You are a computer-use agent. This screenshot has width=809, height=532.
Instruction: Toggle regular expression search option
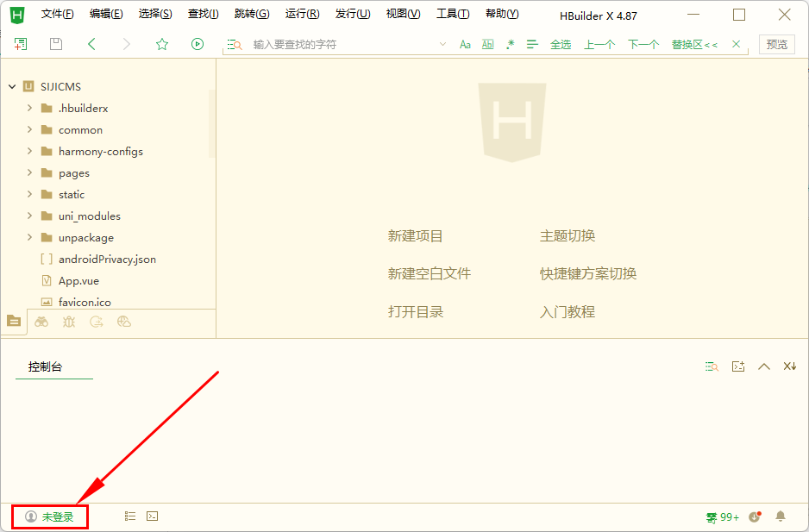(x=511, y=44)
